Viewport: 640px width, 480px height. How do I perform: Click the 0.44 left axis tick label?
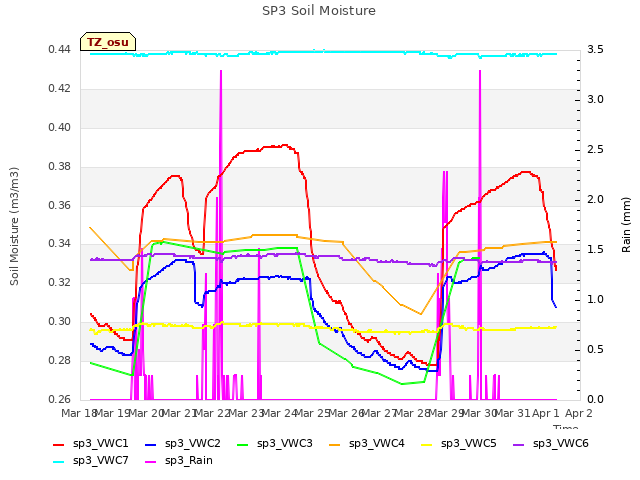[x=59, y=49]
